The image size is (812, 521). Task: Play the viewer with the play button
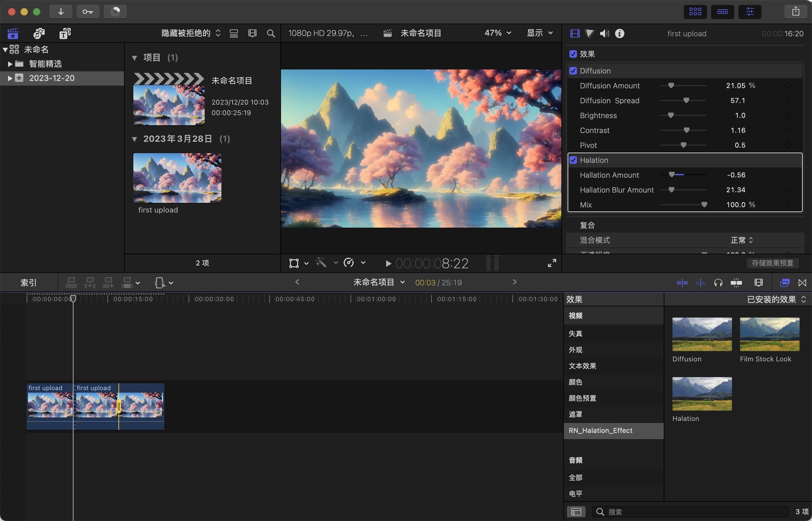click(388, 264)
